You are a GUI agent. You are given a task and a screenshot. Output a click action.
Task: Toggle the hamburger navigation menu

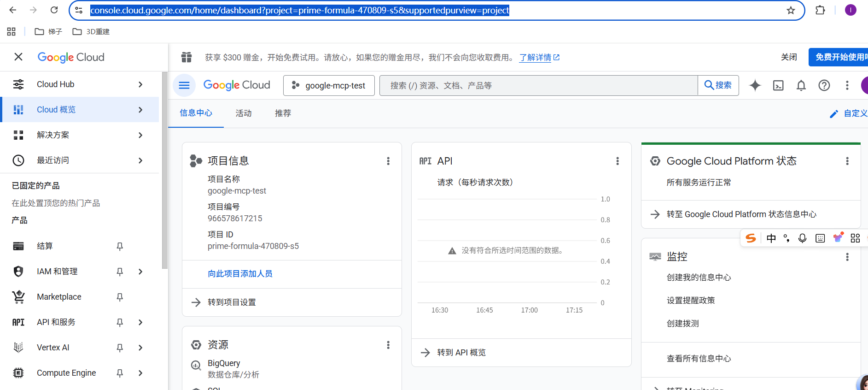pos(184,85)
